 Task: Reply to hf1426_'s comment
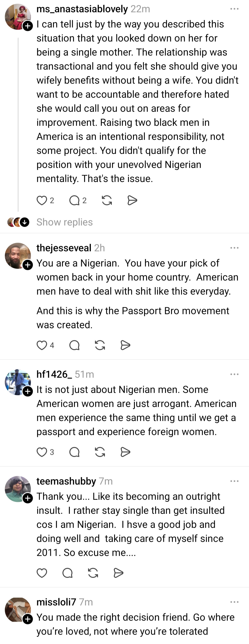[74, 452]
